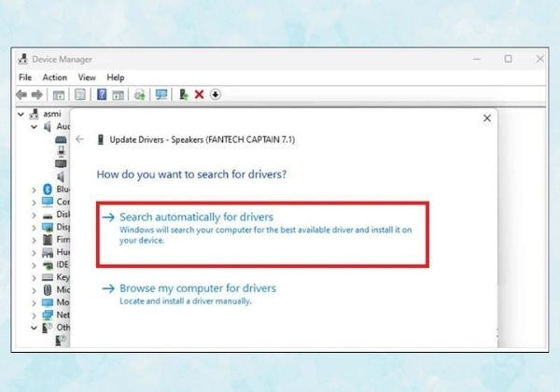Expand the Keyboards chevron

pos(34,278)
